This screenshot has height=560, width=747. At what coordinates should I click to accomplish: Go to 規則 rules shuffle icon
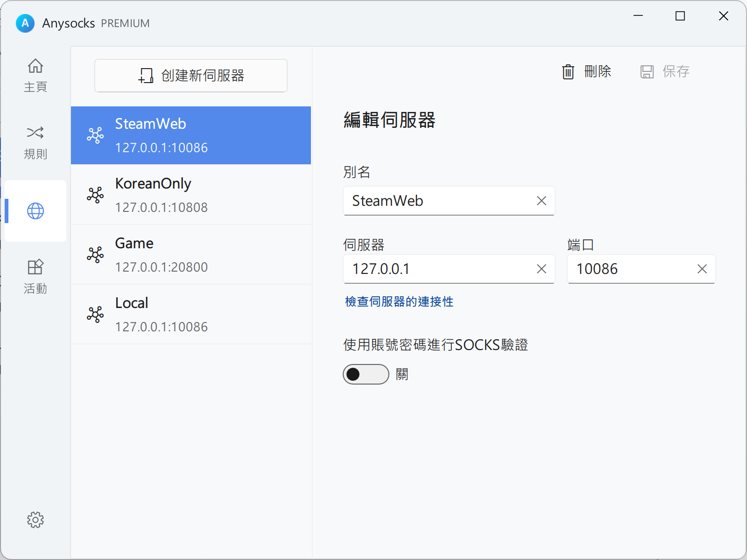[35, 133]
